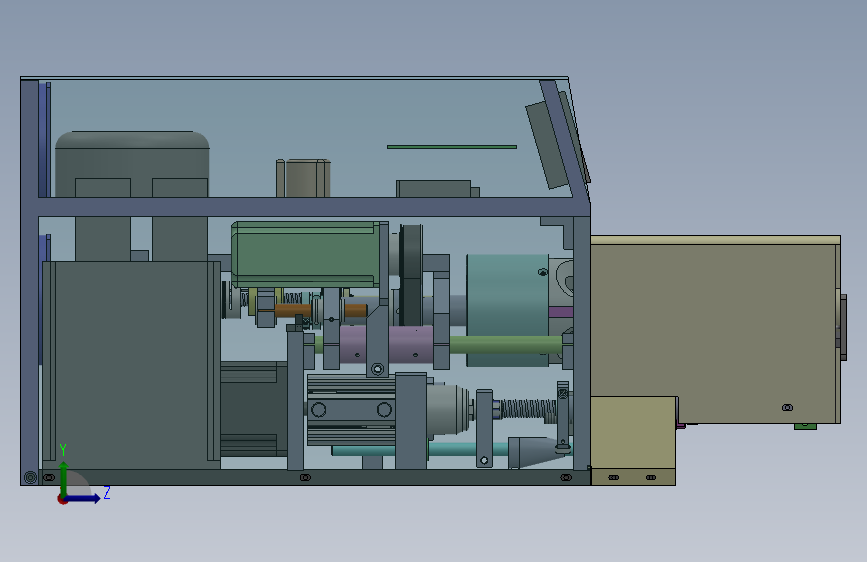Select the screw head at the bottom-left frame corner
The width and height of the screenshot is (867, 562).
(x=30, y=477)
